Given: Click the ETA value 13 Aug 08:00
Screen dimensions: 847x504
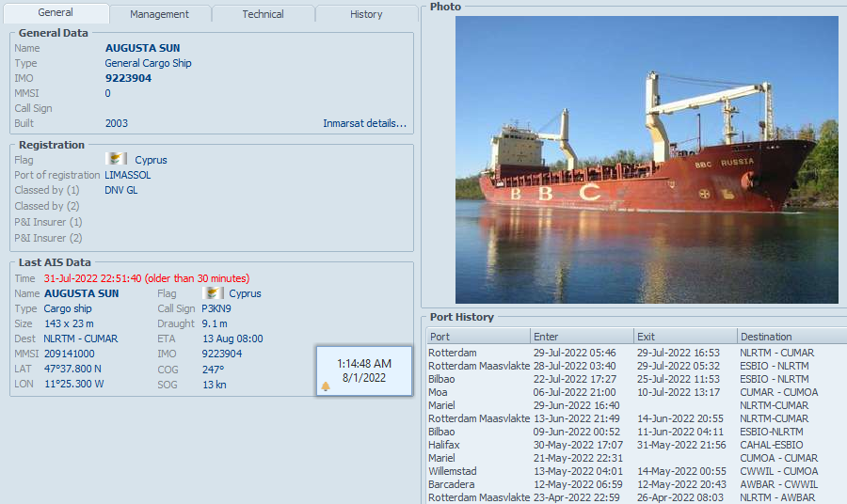Looking at the screenshot, I should point(232,339).
